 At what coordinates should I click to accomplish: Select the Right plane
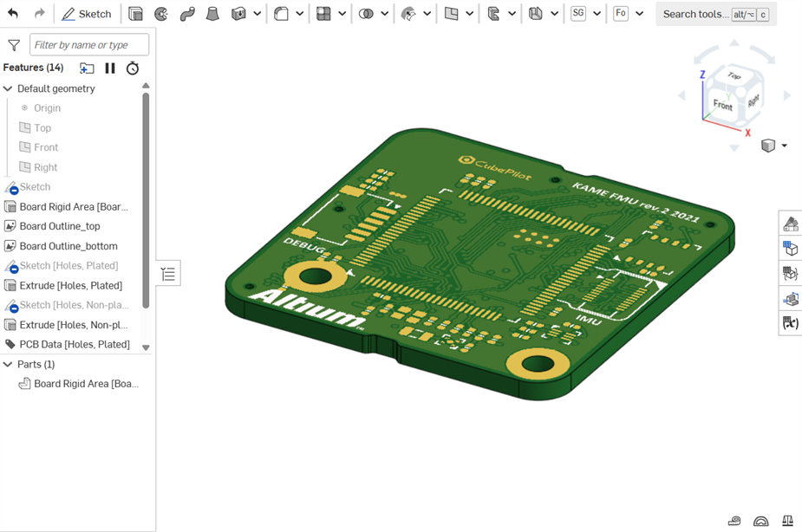coord(46,167)
